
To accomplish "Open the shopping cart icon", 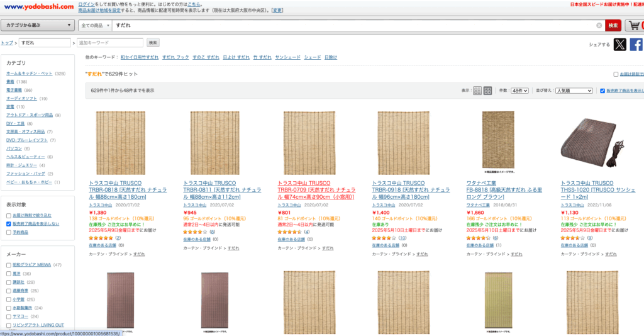I will click(634, 25).
